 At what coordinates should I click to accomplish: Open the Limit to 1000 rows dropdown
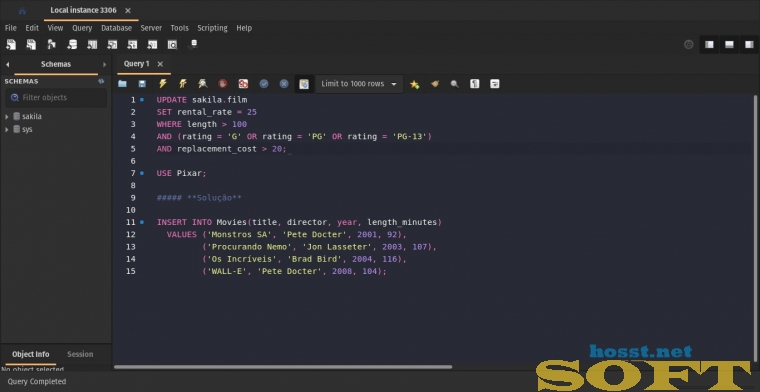click(359, 84)
